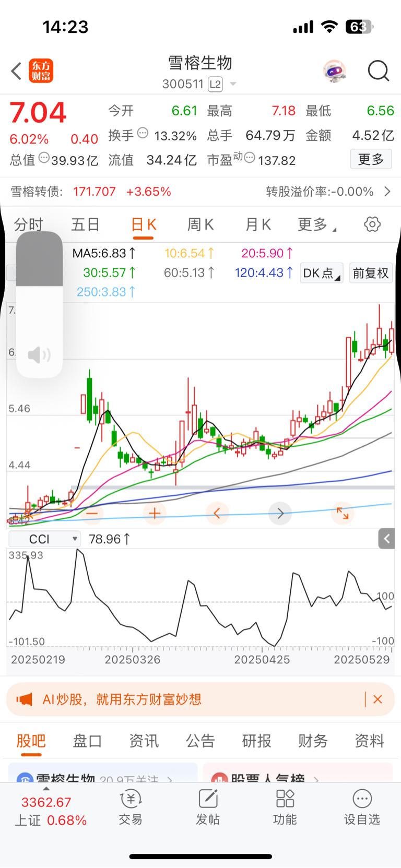The image size is (401, 868).
Task: Toggle the 前复权 adjustment button
Action: 371,273
